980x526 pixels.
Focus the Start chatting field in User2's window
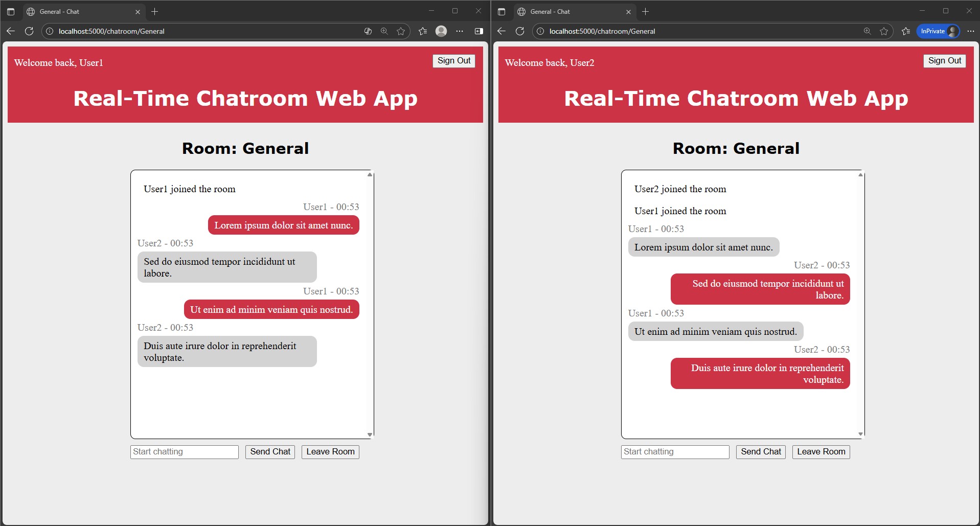[675, 452]
